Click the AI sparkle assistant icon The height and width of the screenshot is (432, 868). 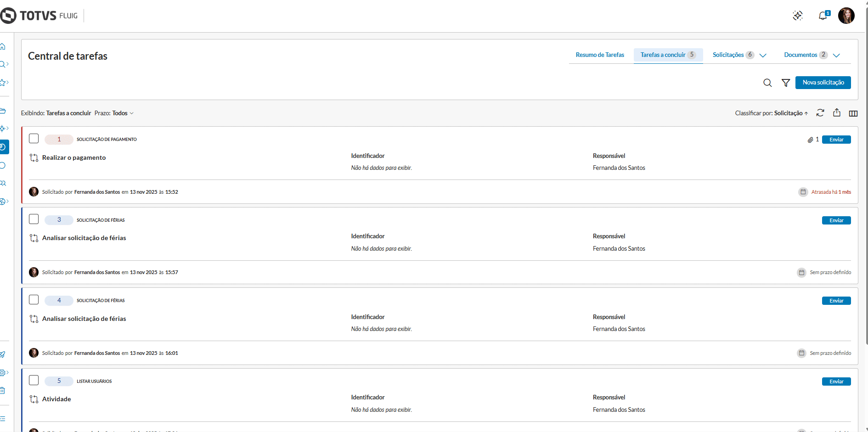click(798, 16)
